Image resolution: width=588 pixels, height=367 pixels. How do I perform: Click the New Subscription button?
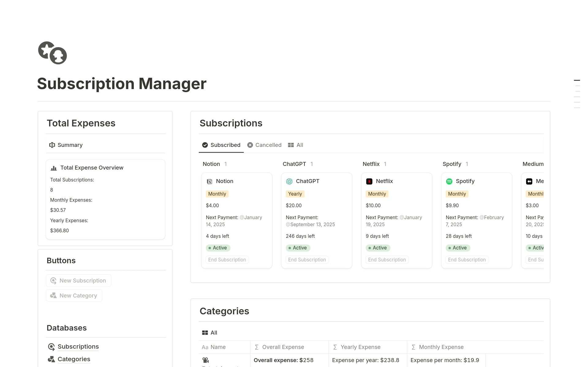tap(78, 280)
